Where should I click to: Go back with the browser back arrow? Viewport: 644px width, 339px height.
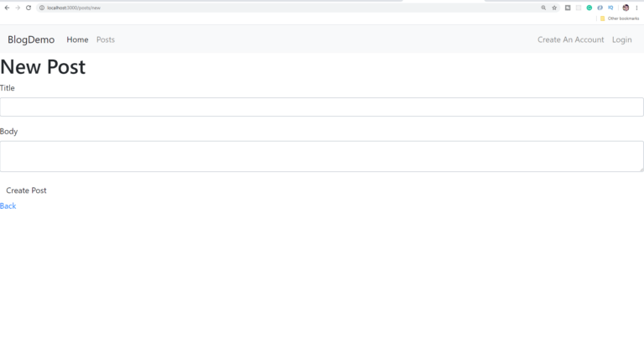(x=7, y=8)
